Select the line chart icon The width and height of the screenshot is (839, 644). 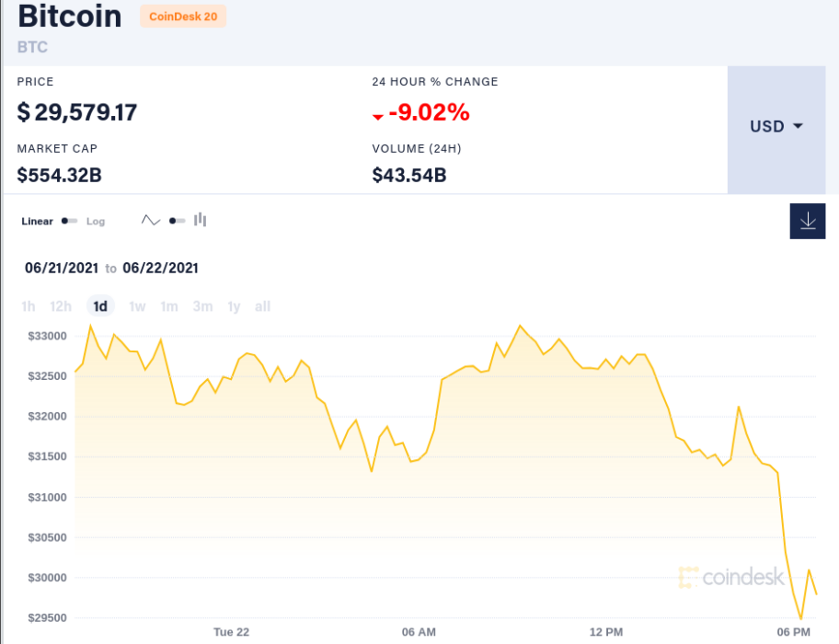click(150, 220)
